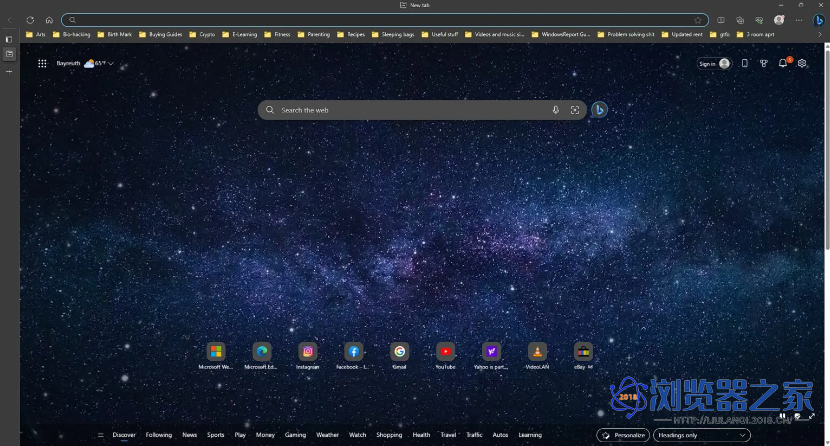This screenshot has height=446, width=830.
Task: Open the Arts bookmarks folder
Action: click(x=36, y=34)
